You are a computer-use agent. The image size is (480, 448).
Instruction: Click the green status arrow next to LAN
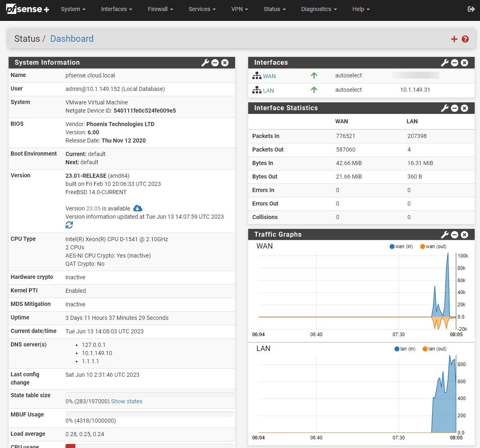314,90
